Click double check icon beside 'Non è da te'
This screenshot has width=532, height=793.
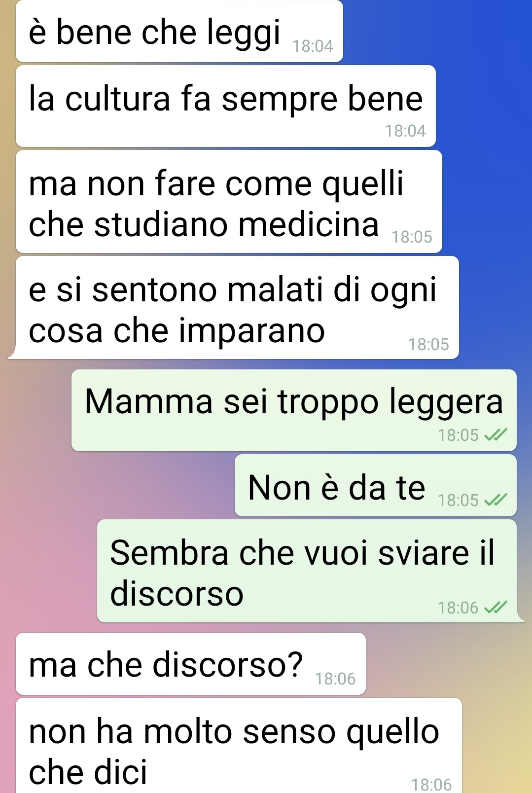tap(496, 500)
